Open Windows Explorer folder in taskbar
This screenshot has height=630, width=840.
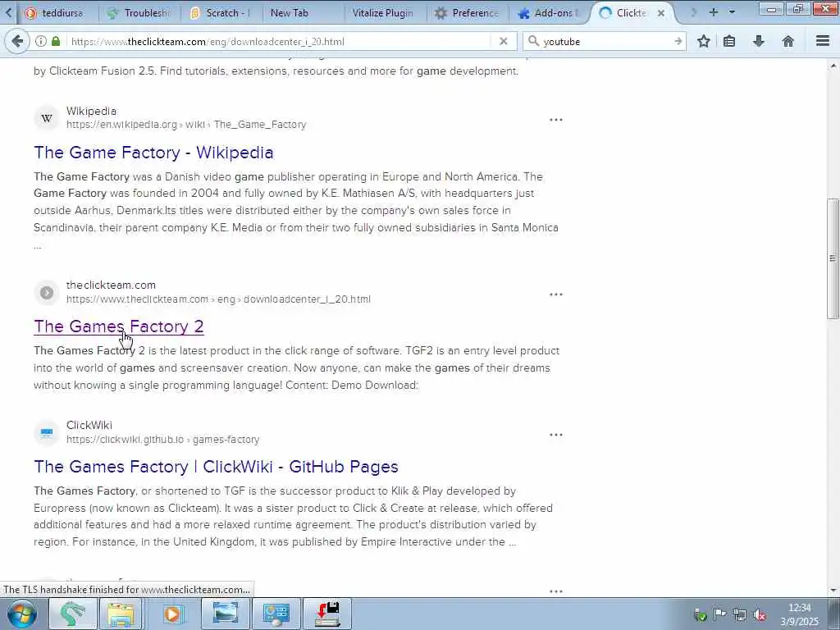click(x=121, y=614)
